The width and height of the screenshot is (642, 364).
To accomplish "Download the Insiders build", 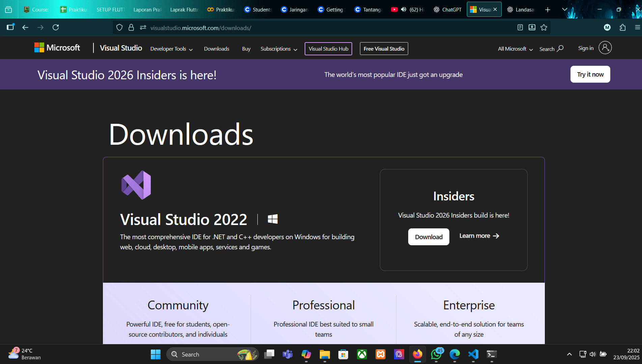I will click(x=428, y=236).
